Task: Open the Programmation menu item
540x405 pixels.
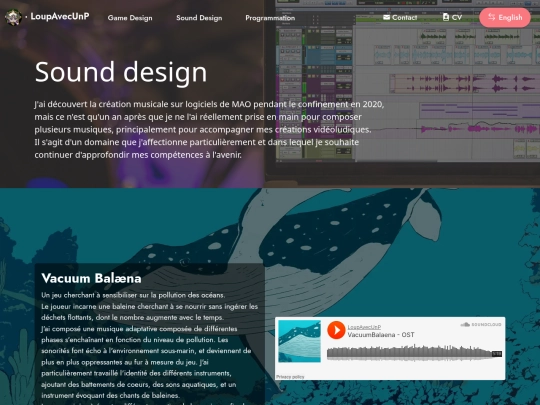Action: pyautogui.click(x=270, y=18)
